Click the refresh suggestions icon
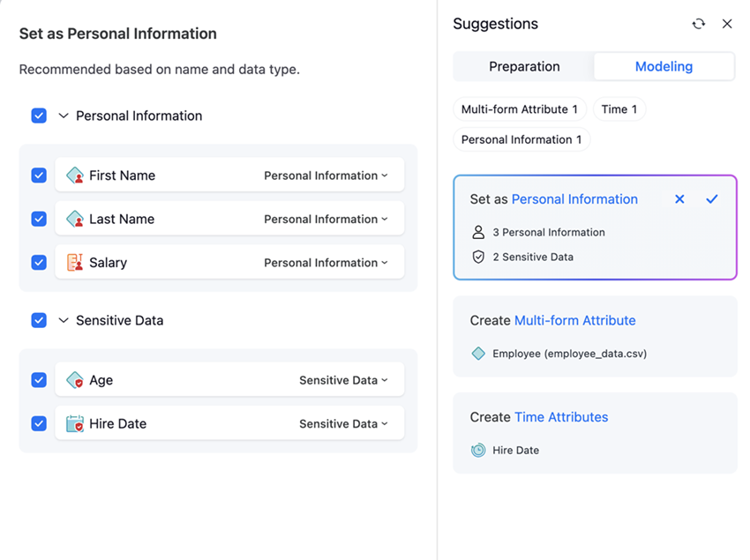 coord(698,24)
